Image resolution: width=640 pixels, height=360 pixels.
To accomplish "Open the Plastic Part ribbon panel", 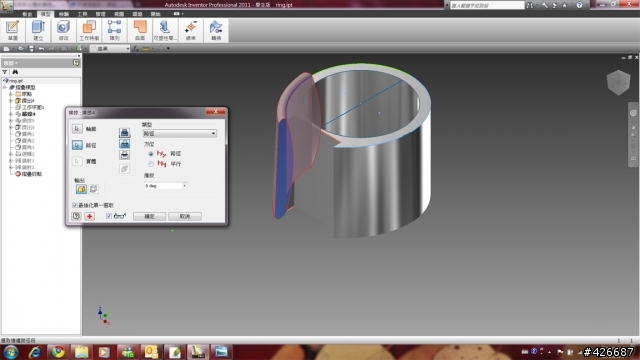I will click(165, 30).
